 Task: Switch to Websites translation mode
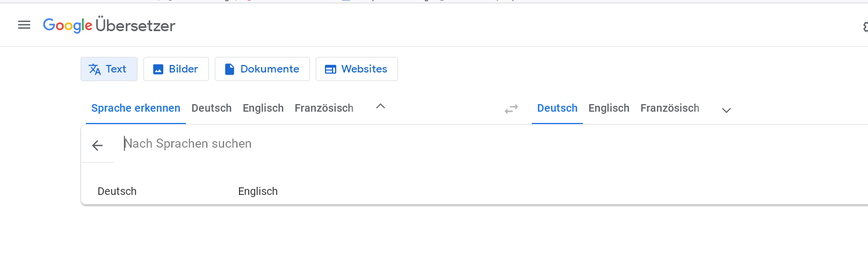point(357,69)
